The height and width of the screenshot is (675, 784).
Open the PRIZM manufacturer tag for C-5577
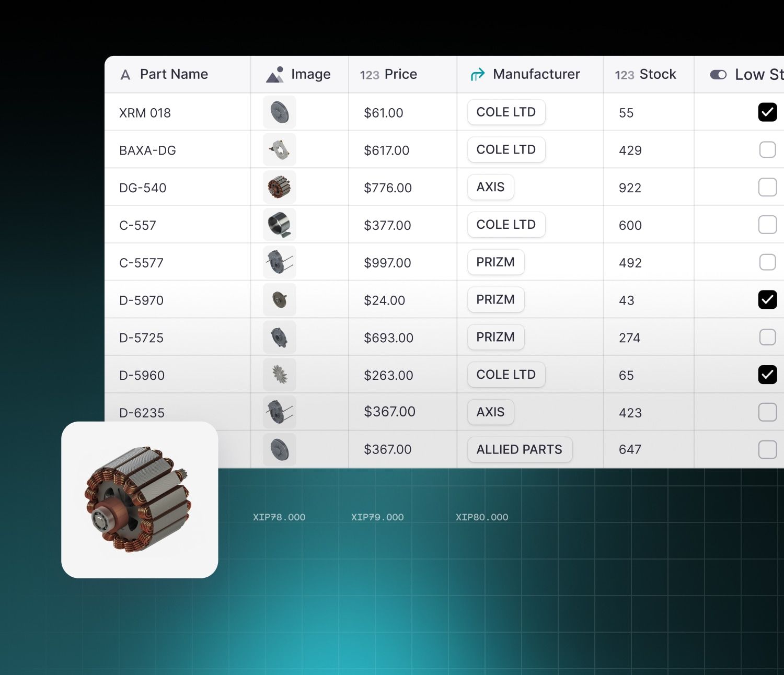[495, 262]
